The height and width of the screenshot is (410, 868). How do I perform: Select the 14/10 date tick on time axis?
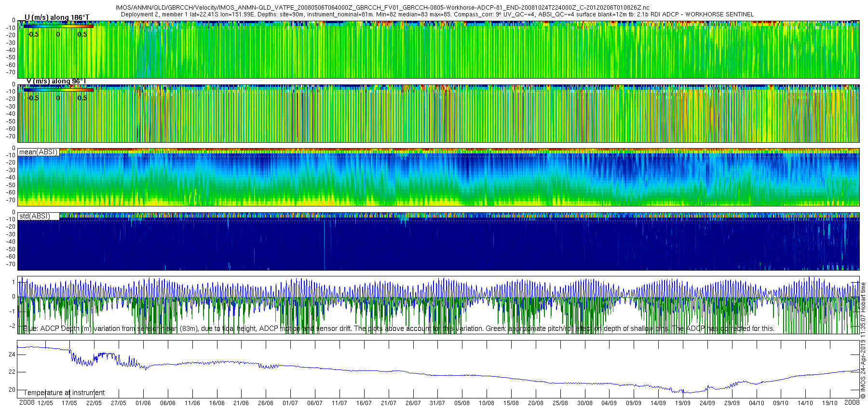(805, 403)
